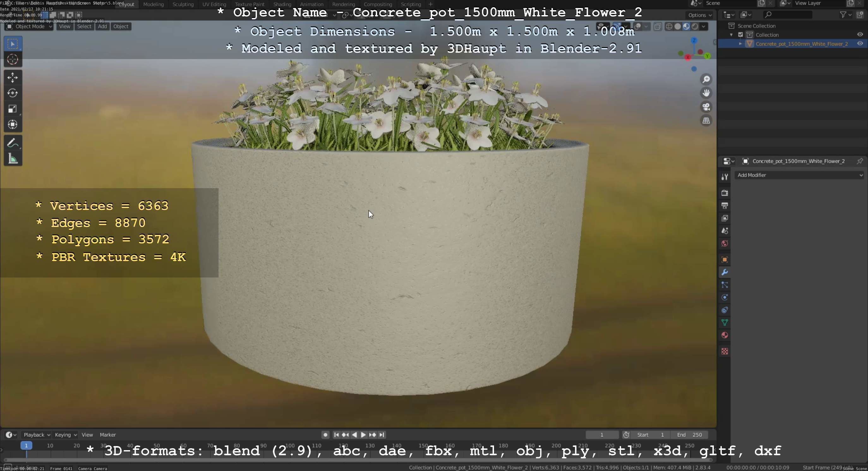The height and width of the screenshot is (471, 868).
Task: Switch to the Sculpting workspace tab
Action: coord(183,4)
